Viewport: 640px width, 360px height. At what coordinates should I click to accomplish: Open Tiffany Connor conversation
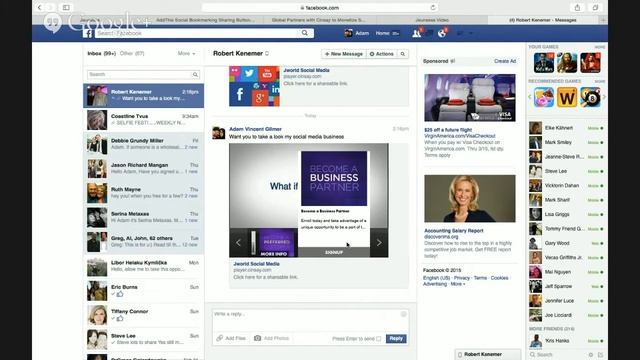pyautogui.click(x=144, y=315)
